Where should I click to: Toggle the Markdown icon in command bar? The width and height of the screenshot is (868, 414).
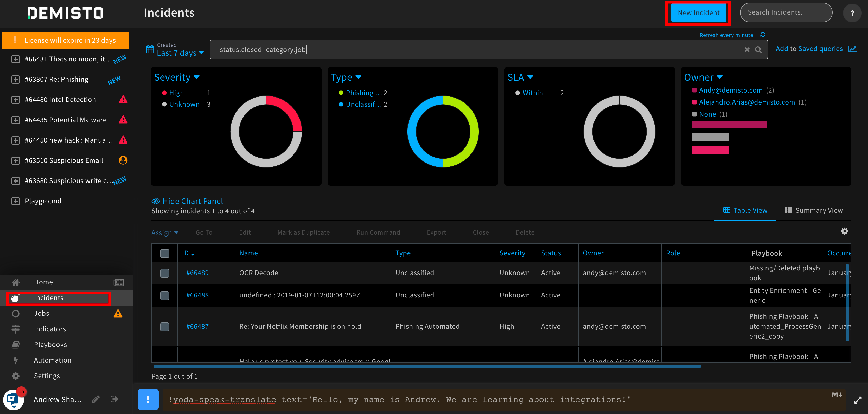click(837, 395)
